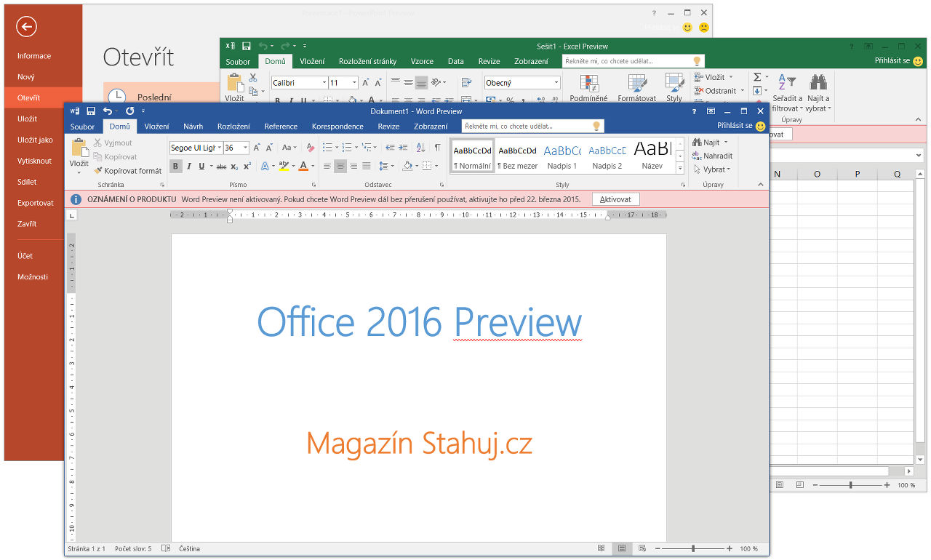
Task: Go back with PowerPoint backstage arrow
Action: pos(26,27)
